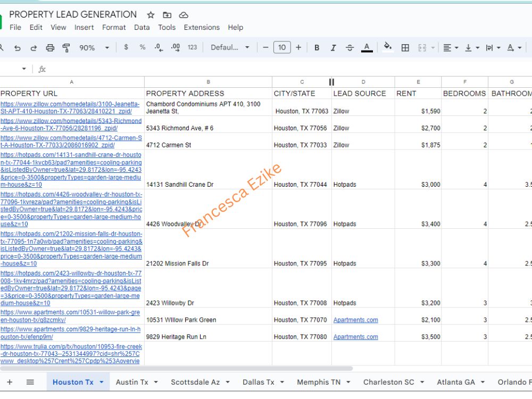The width and height of the screenshot is (532, 399).
Task: Open the name box dropdown arrow
Action: 24,69
